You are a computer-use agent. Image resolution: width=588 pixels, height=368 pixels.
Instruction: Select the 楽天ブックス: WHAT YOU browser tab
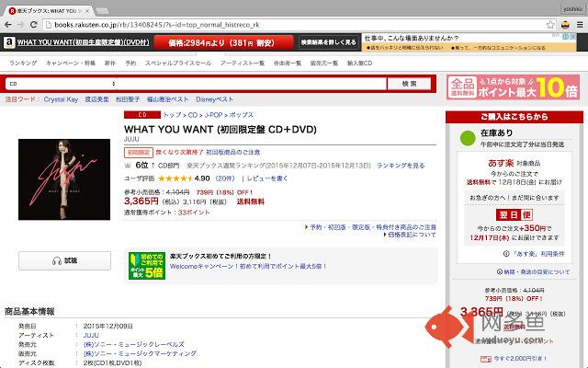tap(47, 11)
